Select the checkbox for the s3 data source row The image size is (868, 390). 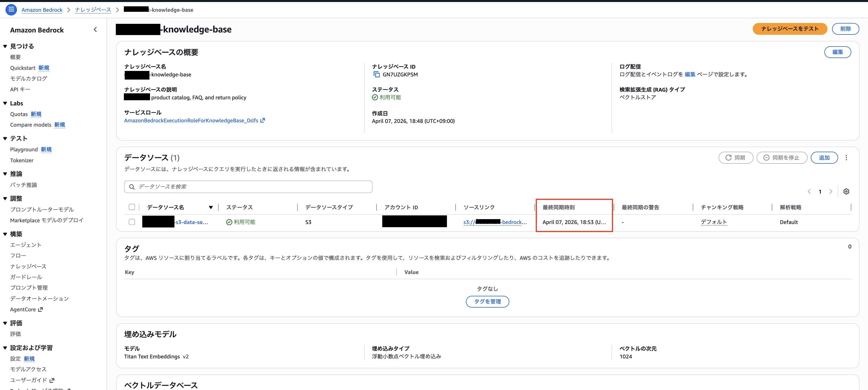pyautogui.click(x=132, y=222)
